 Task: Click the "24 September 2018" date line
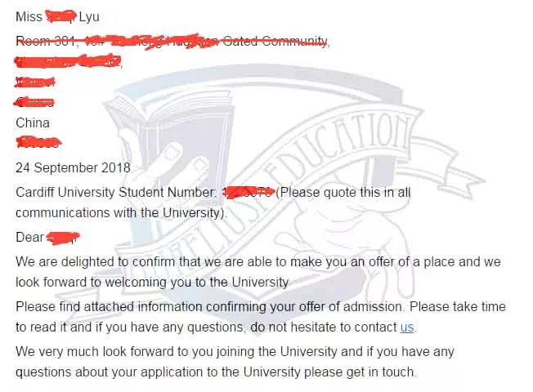[73, 167]
